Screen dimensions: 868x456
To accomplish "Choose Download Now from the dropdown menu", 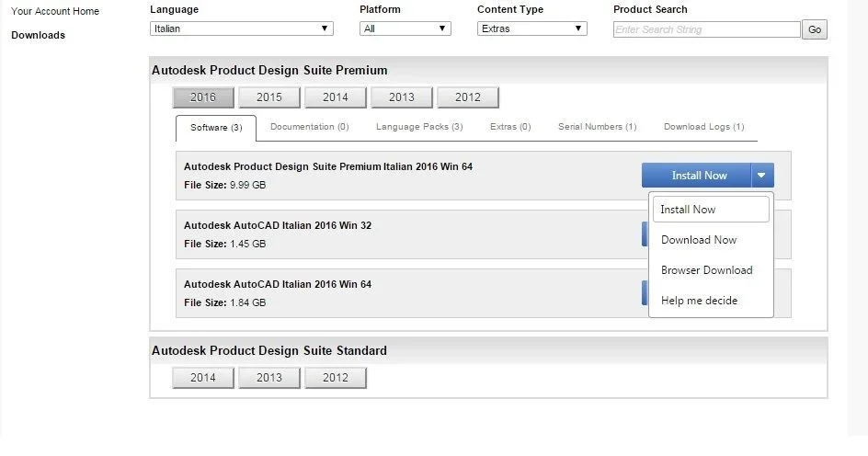I will [x=699, y=240].
